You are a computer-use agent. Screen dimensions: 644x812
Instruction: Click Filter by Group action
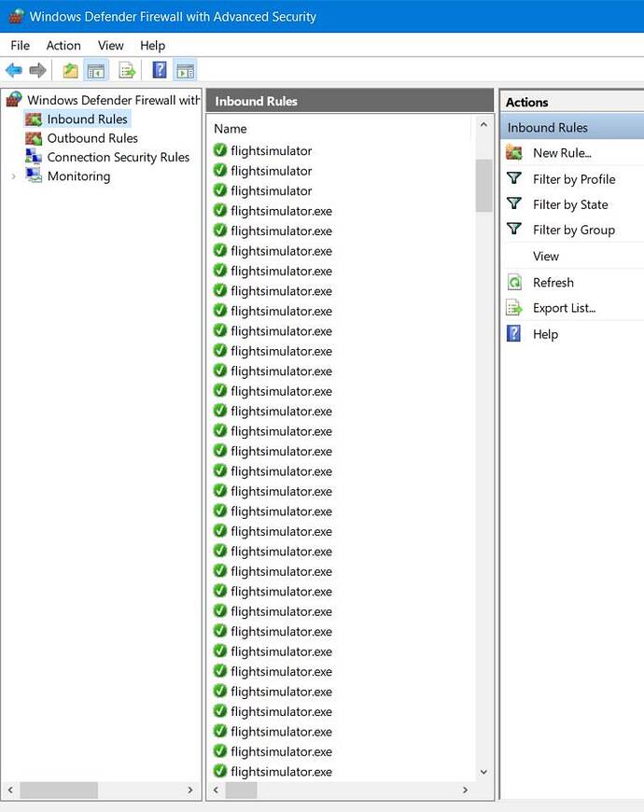point(574,230)
